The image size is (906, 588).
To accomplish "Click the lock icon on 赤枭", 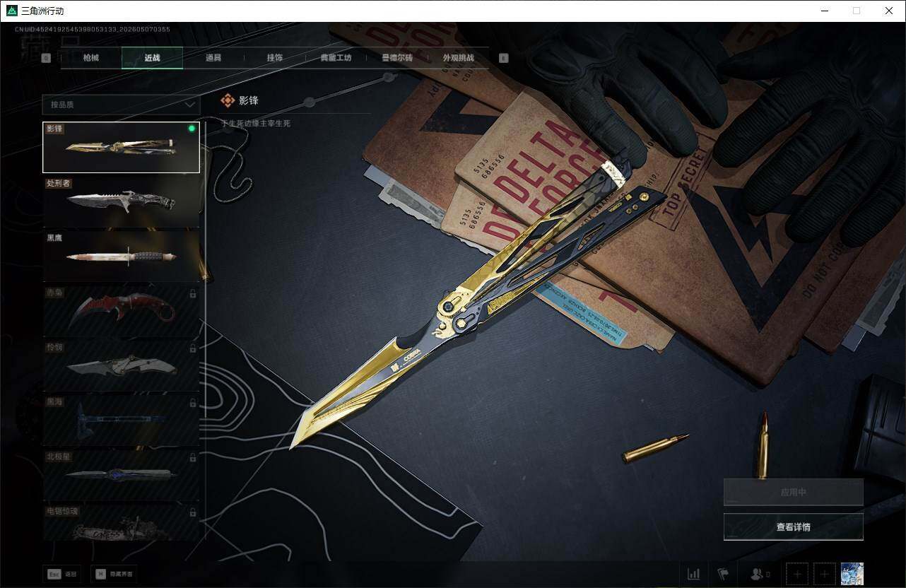I will 193,293.
